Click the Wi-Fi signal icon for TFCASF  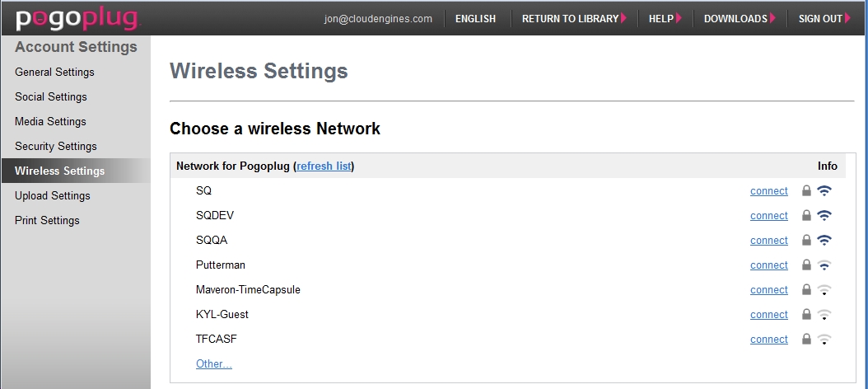point(824,340)
